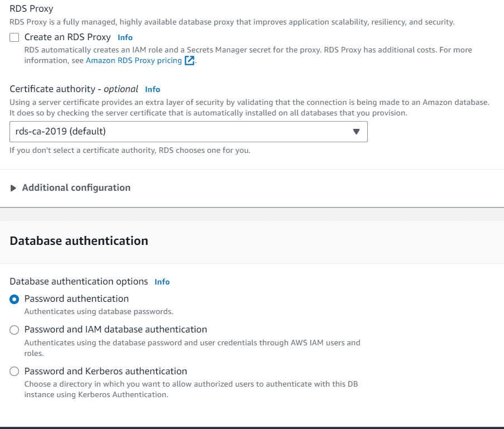Screen dimensions: 504x429
Task: Open Info link next to Create an RDS Proxy
Action: 125,37
